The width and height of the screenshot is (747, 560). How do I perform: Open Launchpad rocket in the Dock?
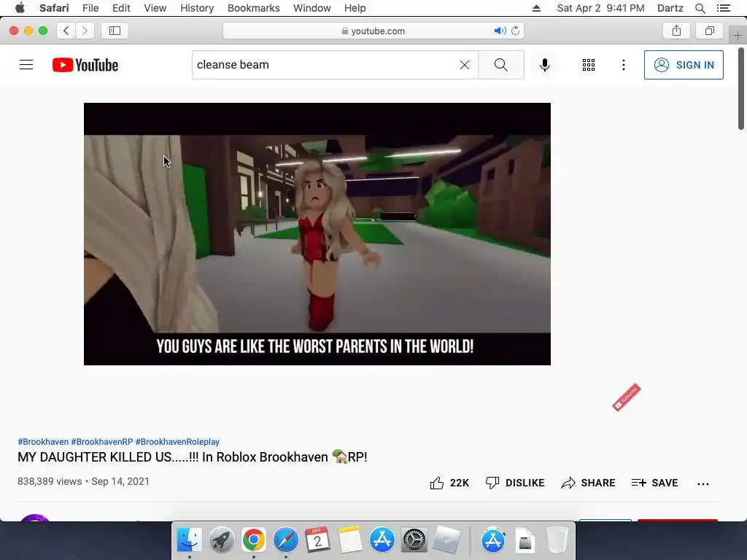click(222, 540)
